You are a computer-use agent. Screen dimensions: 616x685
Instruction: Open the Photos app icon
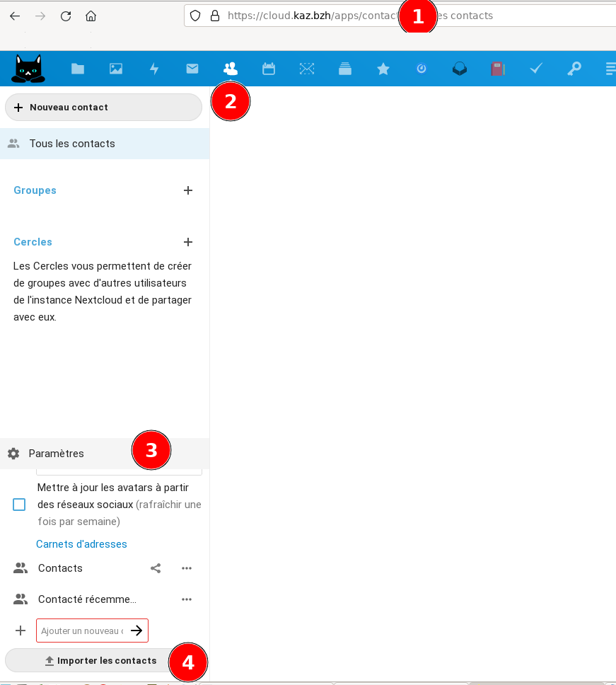116,69
